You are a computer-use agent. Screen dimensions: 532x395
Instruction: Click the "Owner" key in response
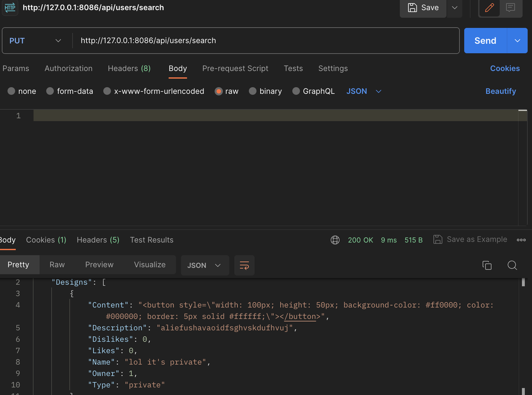(104, 373)
